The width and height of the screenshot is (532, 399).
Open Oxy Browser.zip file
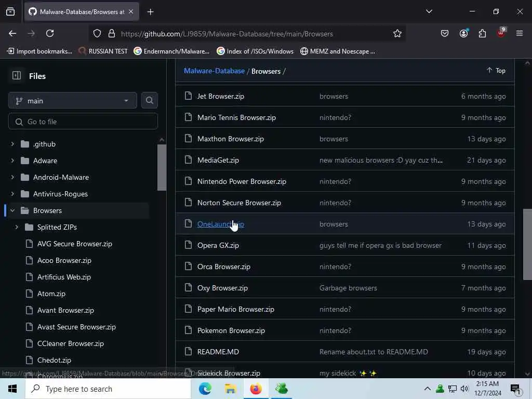tap(222, 288)
